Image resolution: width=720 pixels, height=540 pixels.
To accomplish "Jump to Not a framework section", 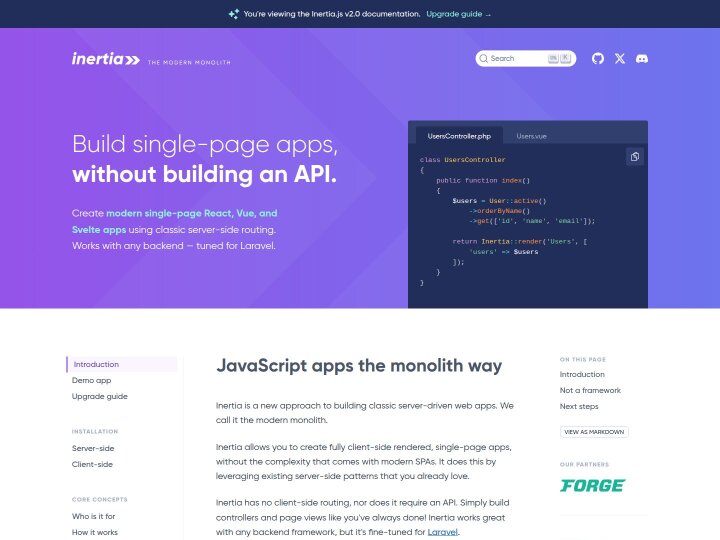I will point(590,390).
